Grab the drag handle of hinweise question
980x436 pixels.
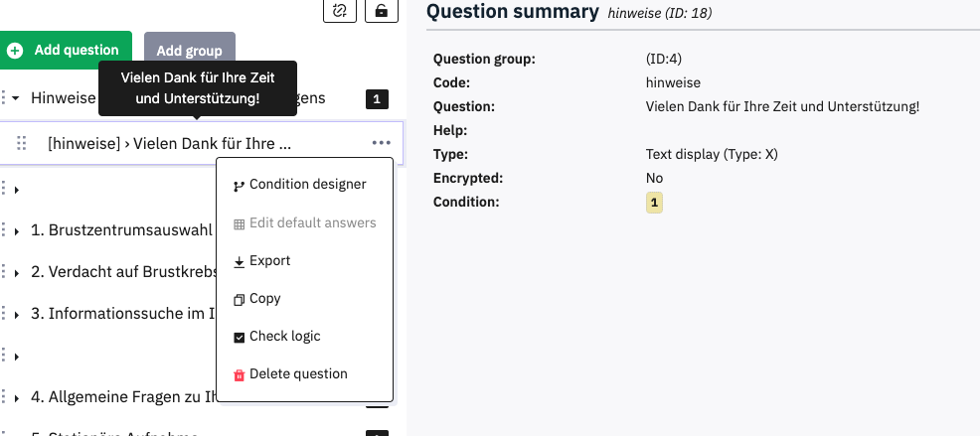click(x=22, y=143)
